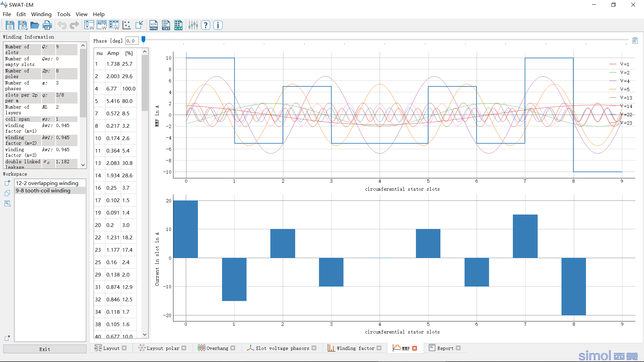This screenshot has width=644, height=362.
Task: Select 12-2 overlapping winding in workspace
Action: coord(50,183)
